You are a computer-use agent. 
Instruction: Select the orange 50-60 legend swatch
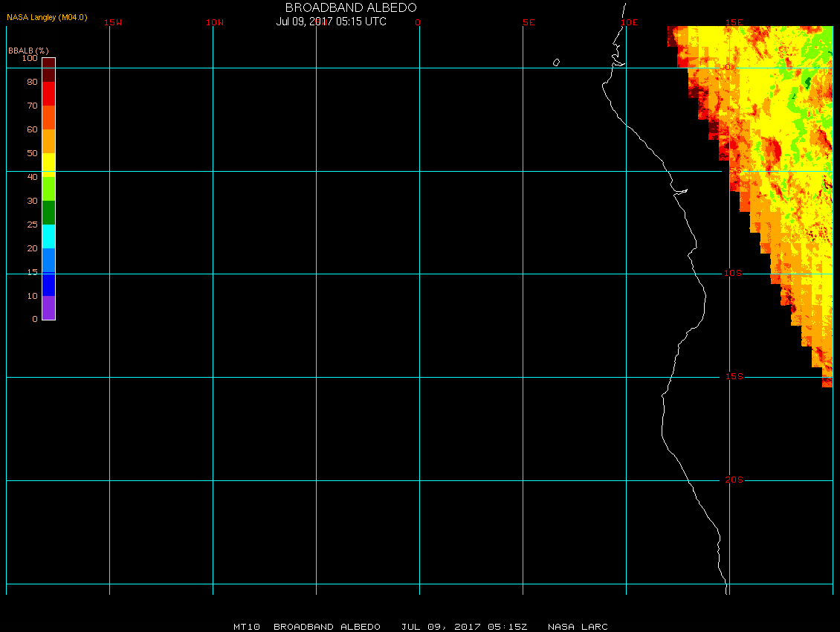click(x=49, y=141)
